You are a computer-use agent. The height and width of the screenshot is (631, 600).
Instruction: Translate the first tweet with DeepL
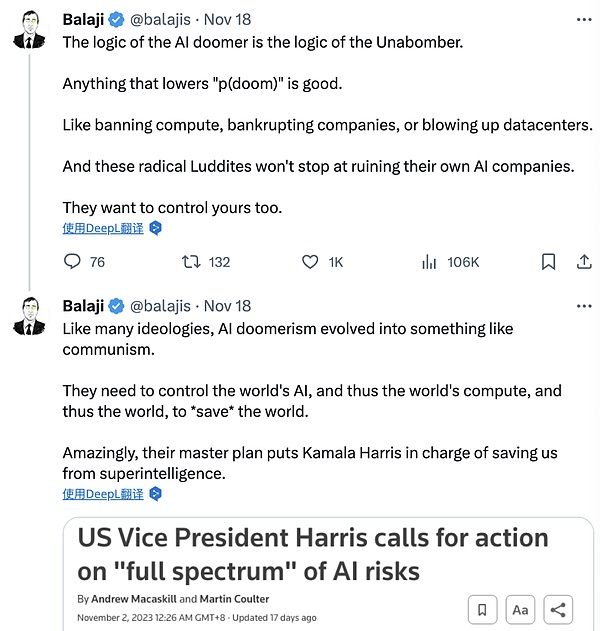pyautogui.click(x=102, y=228)
